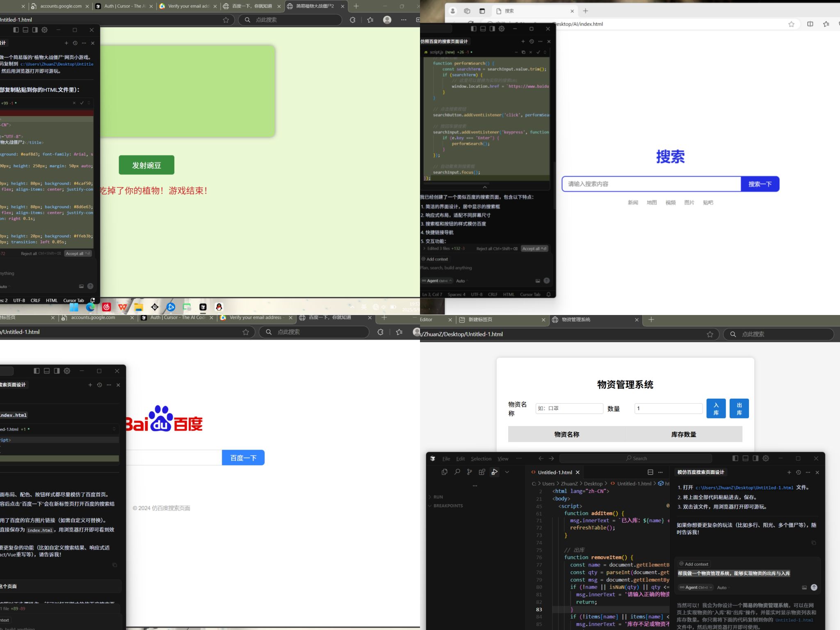Click split screen icon in 搜索 browser toolbar

click(x=810, y=24)
